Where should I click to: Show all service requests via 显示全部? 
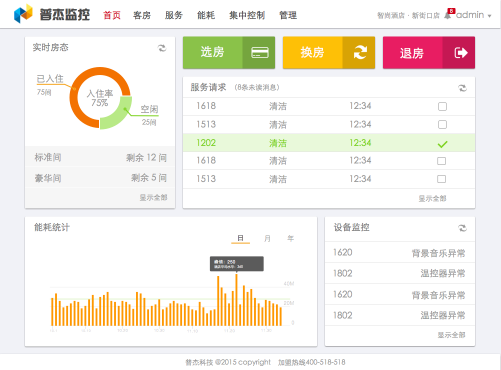(432, 199)
